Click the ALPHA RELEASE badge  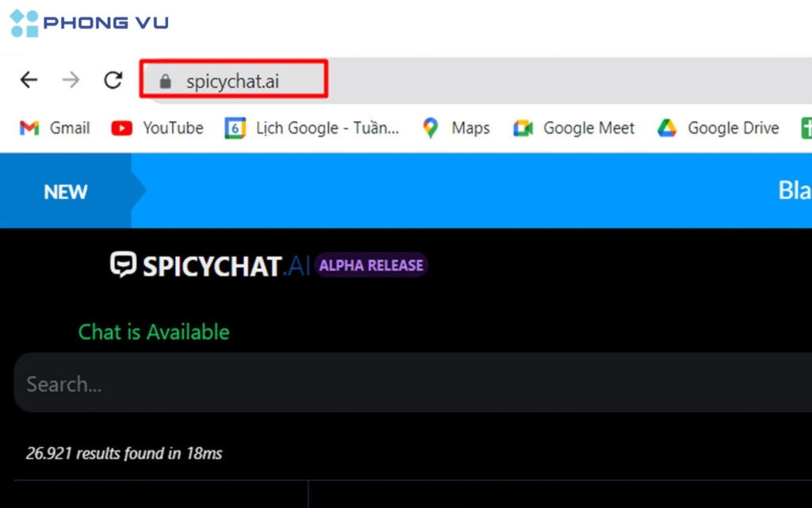click(371, 265)
